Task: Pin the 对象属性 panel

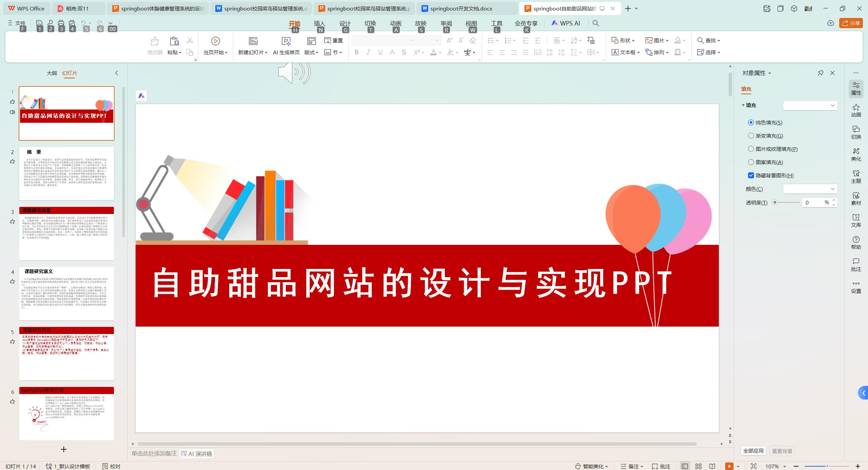Action: coord(821,73)
